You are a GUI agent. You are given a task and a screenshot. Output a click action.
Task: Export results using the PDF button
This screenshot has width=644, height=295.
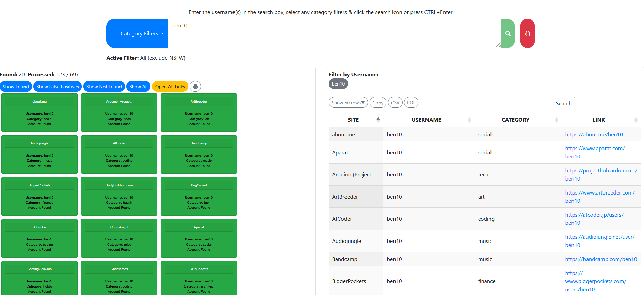coord(411,103)
